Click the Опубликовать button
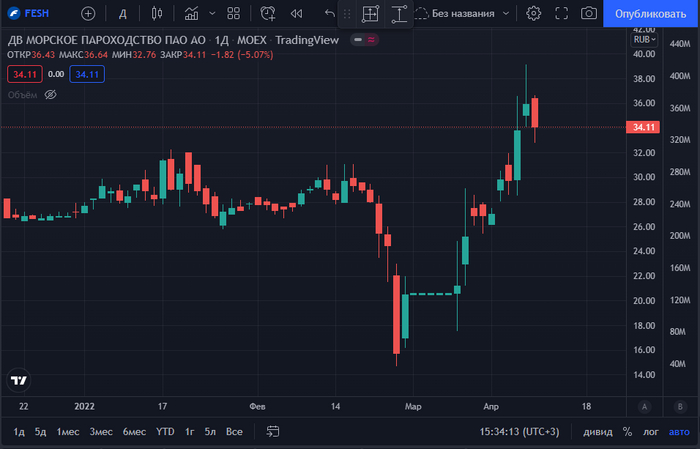 pos(650,13)
